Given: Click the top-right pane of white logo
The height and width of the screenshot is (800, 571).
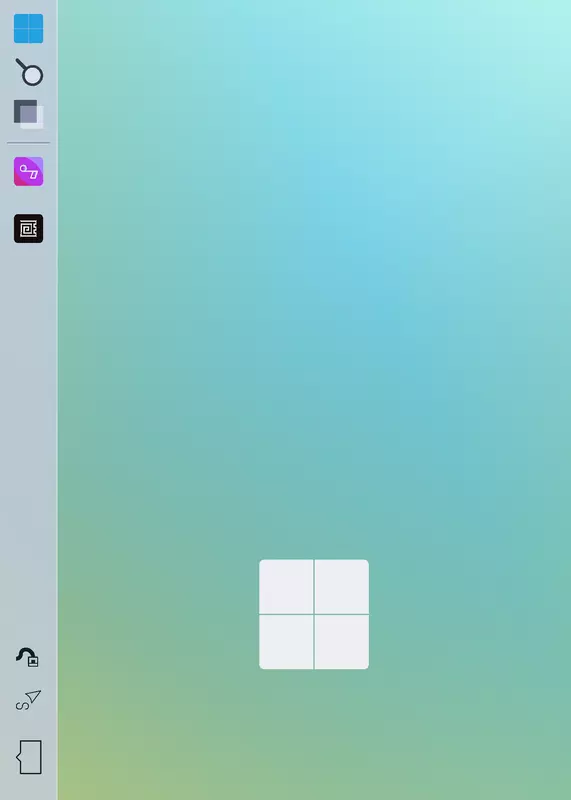Looking at the screenshot, I should click(342, 586).
